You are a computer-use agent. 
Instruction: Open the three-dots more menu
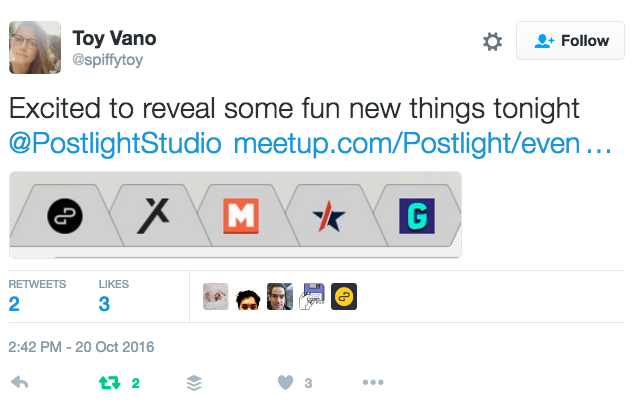tap(373, 382)
